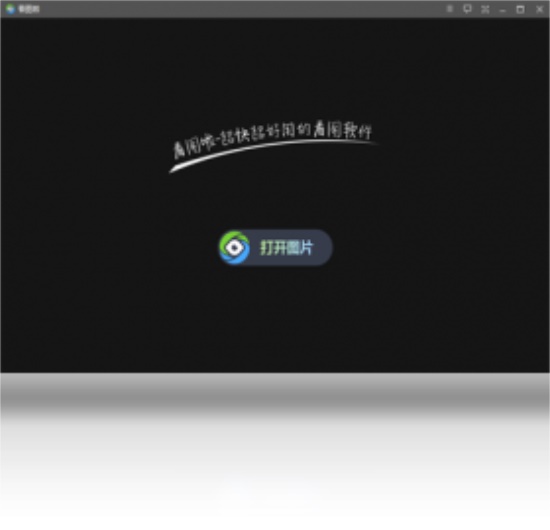This screenshot has height=530, width=550.
Task: Maximize the image viewer window
Action: (x=521, y=9)
